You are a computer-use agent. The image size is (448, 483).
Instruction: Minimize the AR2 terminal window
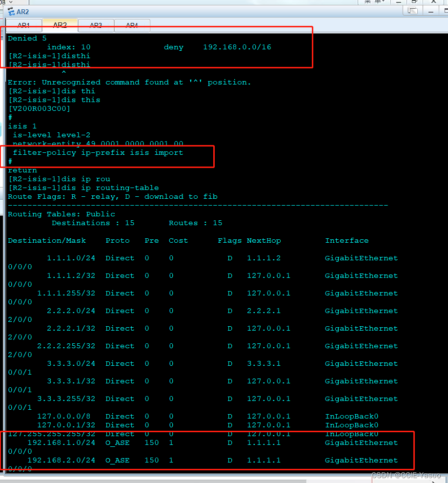coord(431,11)
